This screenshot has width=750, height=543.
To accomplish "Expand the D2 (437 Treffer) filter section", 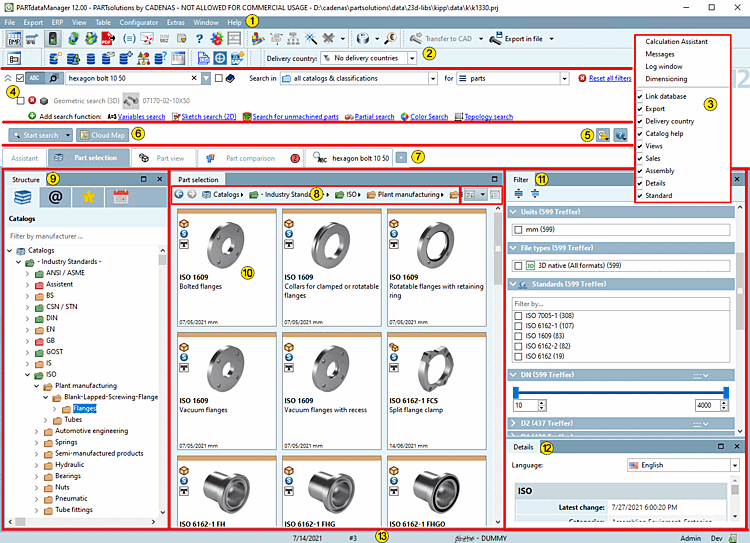I will (x=514, y=423).
